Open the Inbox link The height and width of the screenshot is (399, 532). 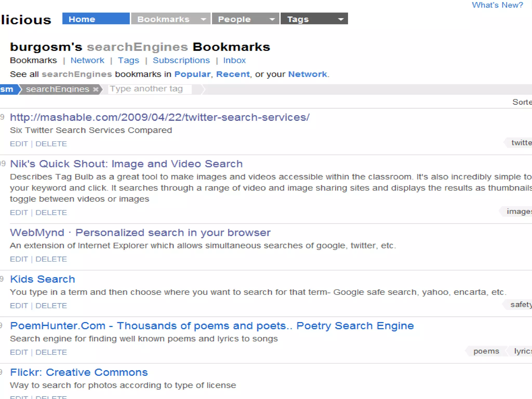234,60
